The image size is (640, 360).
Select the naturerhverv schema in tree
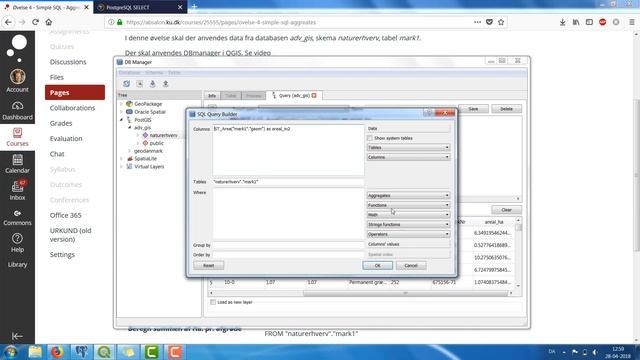(x=163, y=135)
